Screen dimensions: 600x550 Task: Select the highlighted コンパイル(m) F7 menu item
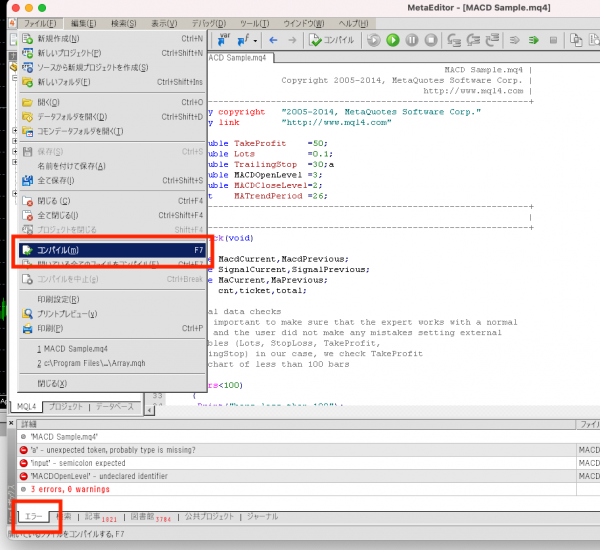tap(112, 250)
